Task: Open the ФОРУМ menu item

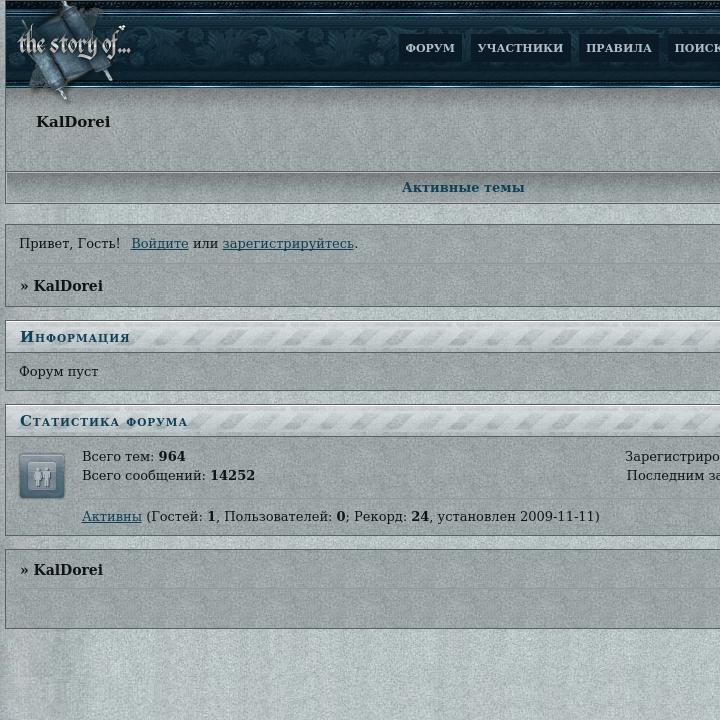Action: tap(430, 48)
